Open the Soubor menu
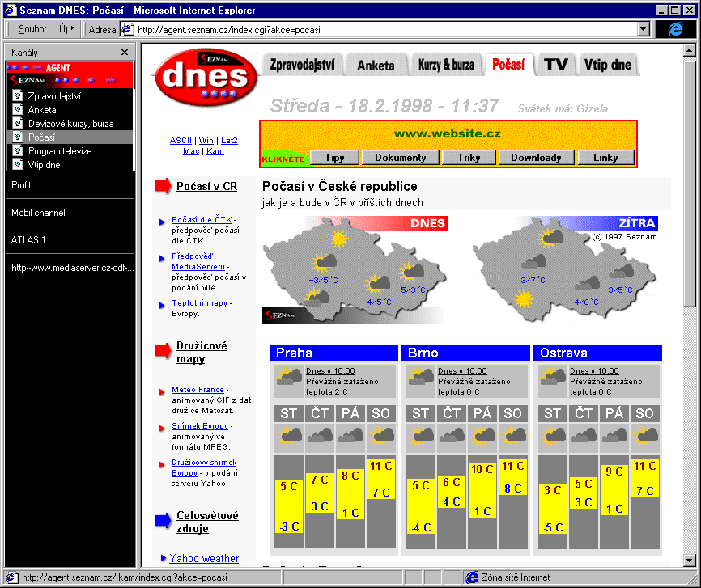Screen dimensions: 701x588 [x=32, y=29]
